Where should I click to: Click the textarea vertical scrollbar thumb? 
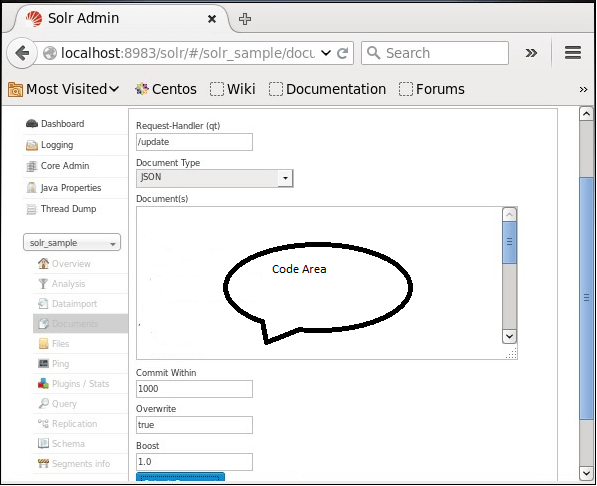click(509, 242)
